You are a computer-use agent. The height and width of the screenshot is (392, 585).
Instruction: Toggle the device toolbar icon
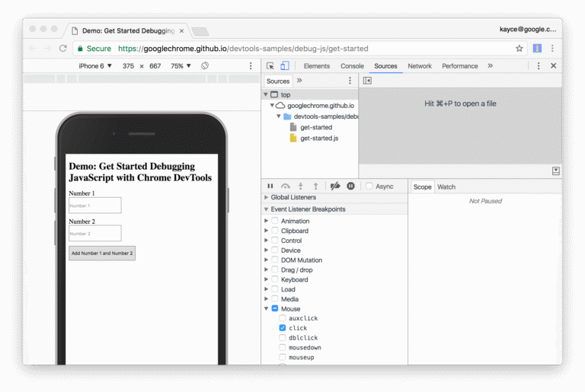tap(284, 66)
